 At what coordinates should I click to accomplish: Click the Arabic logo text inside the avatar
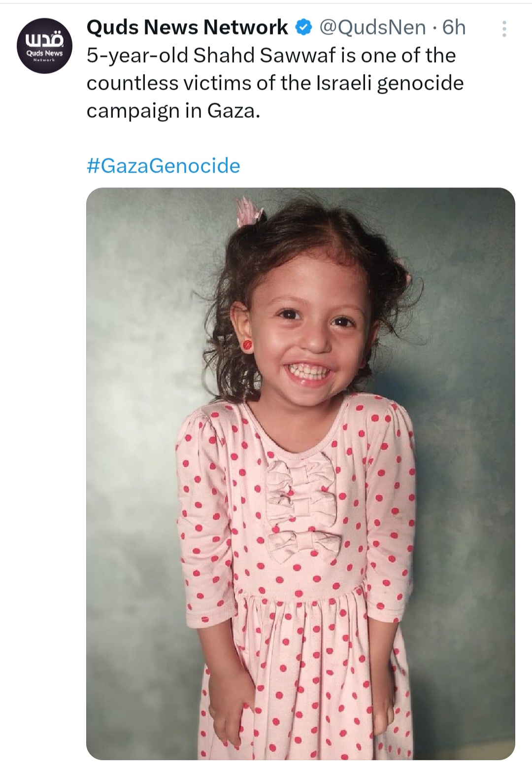point(44,37)
